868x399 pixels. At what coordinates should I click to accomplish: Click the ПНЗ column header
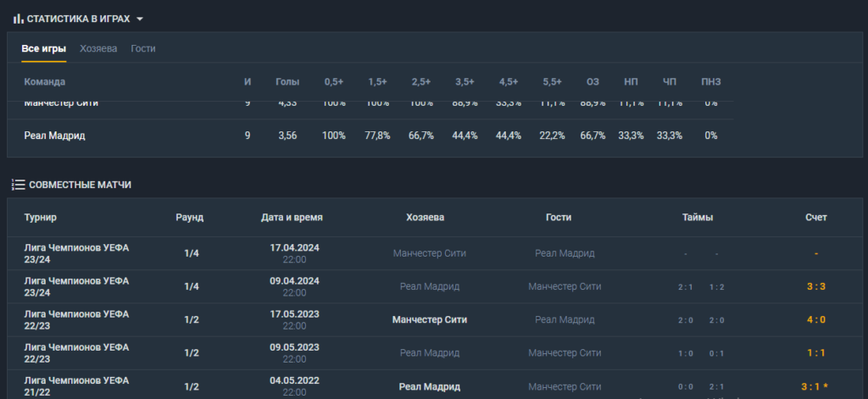[x=711, y=82]
